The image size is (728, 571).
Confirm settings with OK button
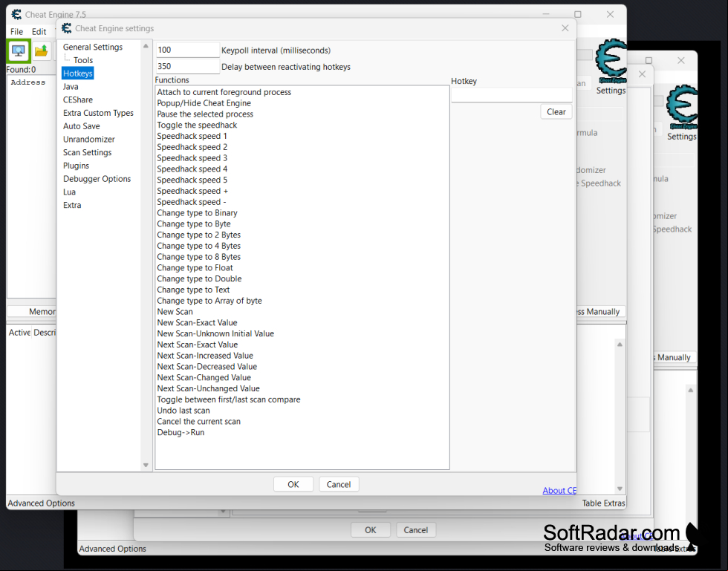tap(293, 484)
